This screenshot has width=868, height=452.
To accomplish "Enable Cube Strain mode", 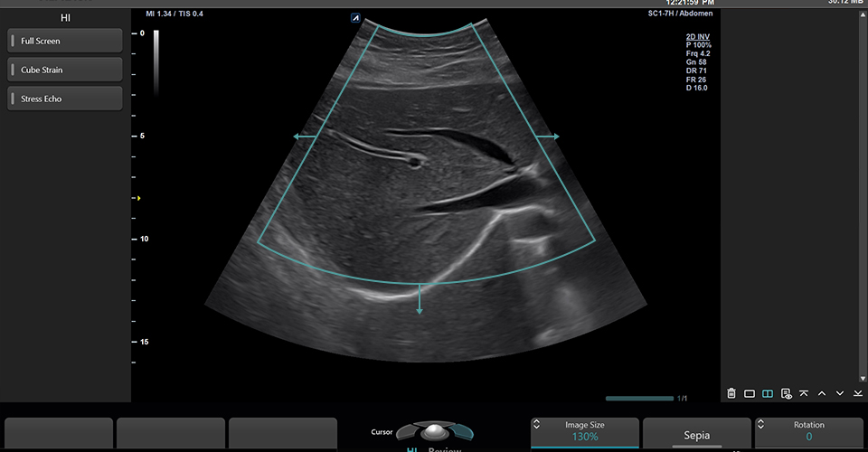I will 64,70.
